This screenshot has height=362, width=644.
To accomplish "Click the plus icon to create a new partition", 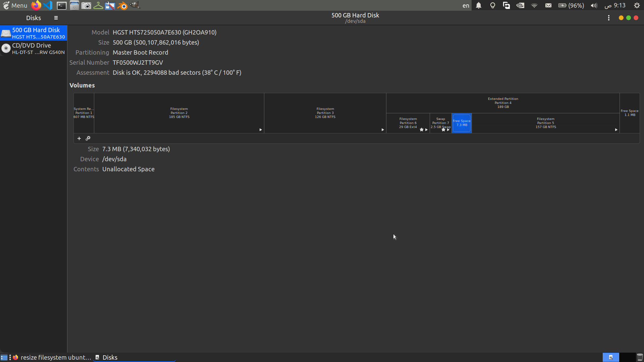I will (79, 138).
